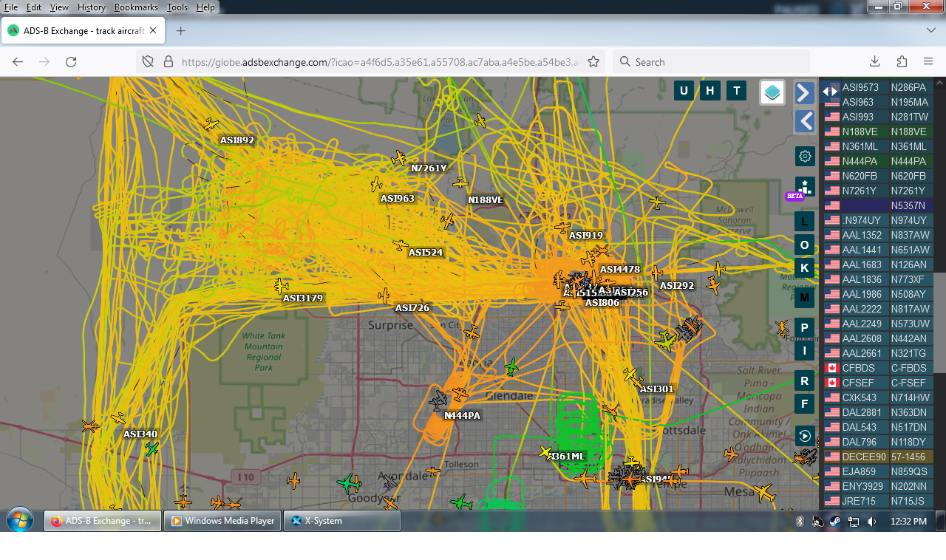
Task: Open the Firefox application menu
Action: point(928,62)
